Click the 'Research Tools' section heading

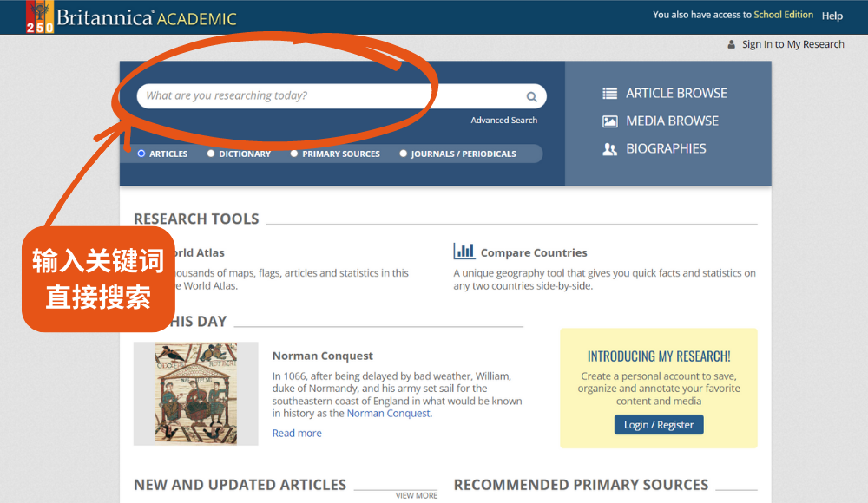coord(196,219)
